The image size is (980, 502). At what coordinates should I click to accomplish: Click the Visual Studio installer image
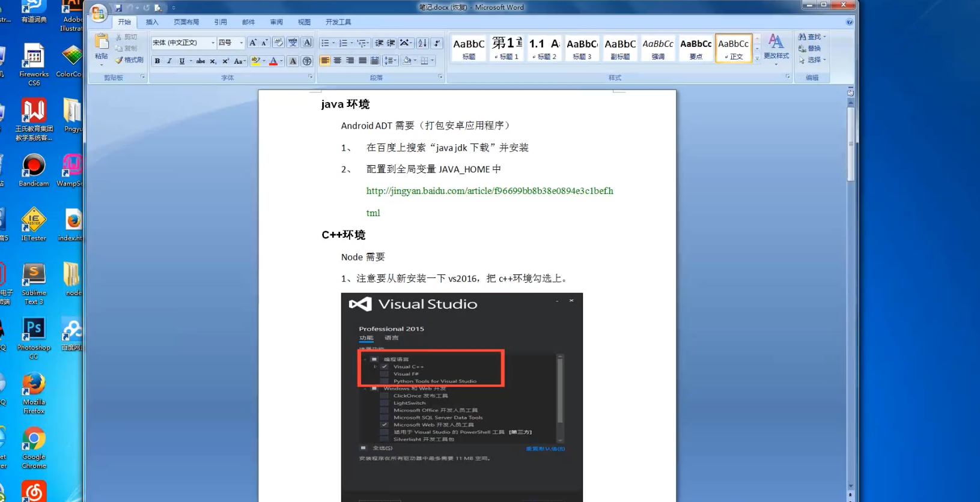click(x=461, y=397)
